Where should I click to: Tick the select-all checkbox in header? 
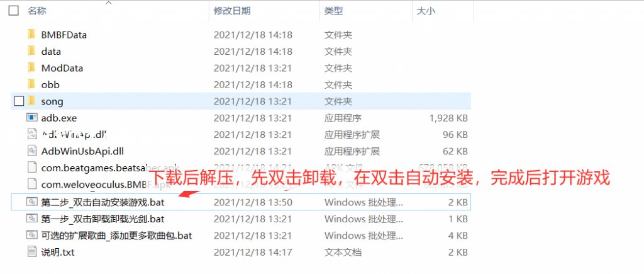click(14, 11)
